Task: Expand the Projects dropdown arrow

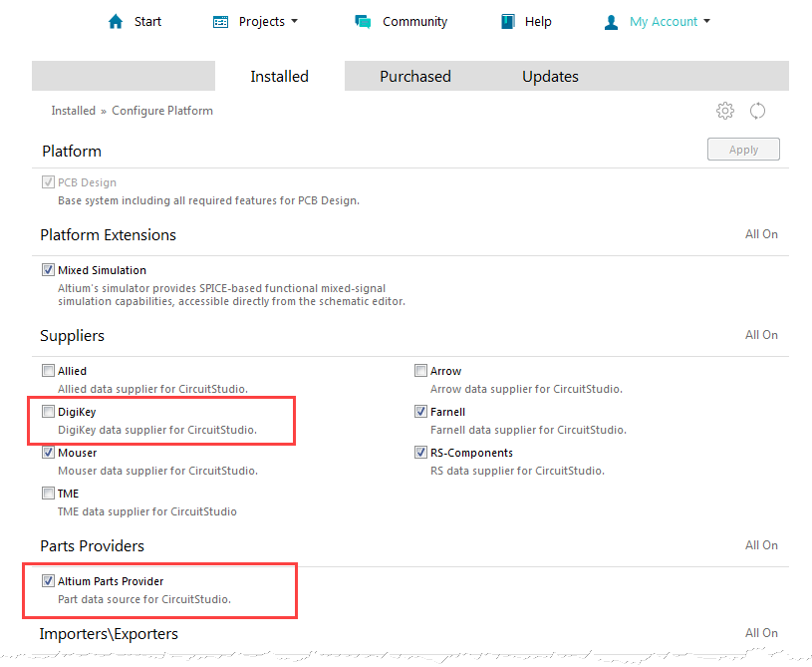Action: point(294,22)
